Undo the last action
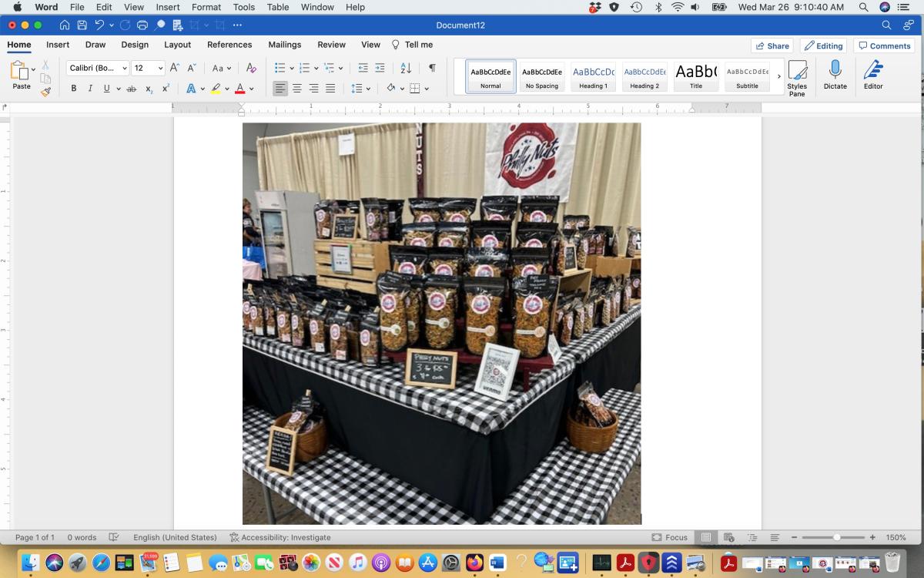This screenshot has width=924, height=578. point(99,25)
